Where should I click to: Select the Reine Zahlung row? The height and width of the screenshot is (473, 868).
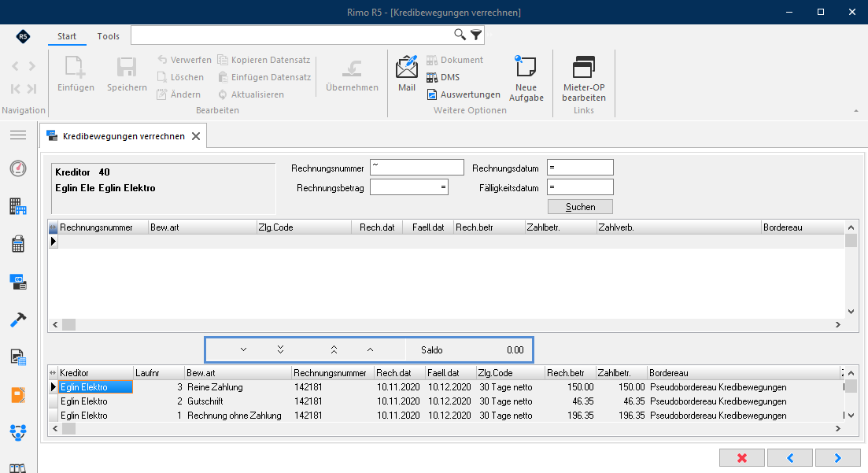pyautogui.click(x=446, y=387)
